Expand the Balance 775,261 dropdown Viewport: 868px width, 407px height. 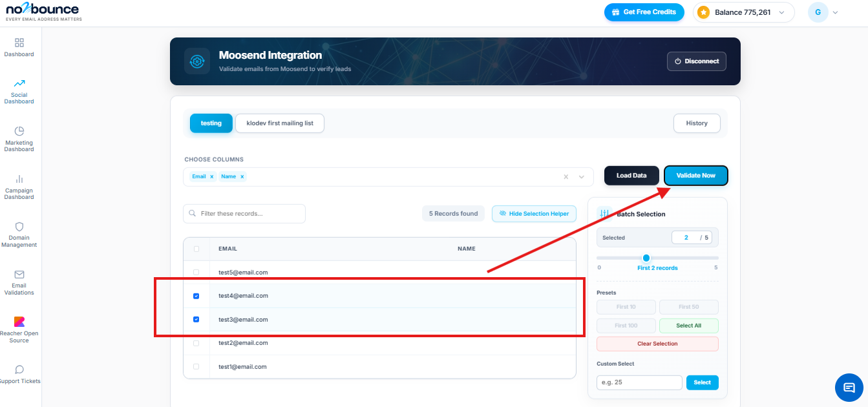(782, 12)
